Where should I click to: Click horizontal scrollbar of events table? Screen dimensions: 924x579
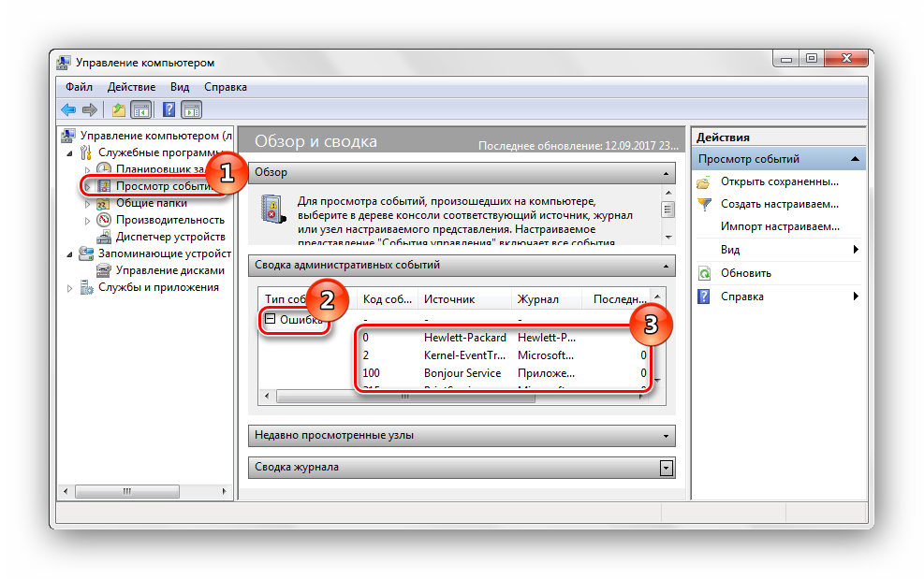404,397
